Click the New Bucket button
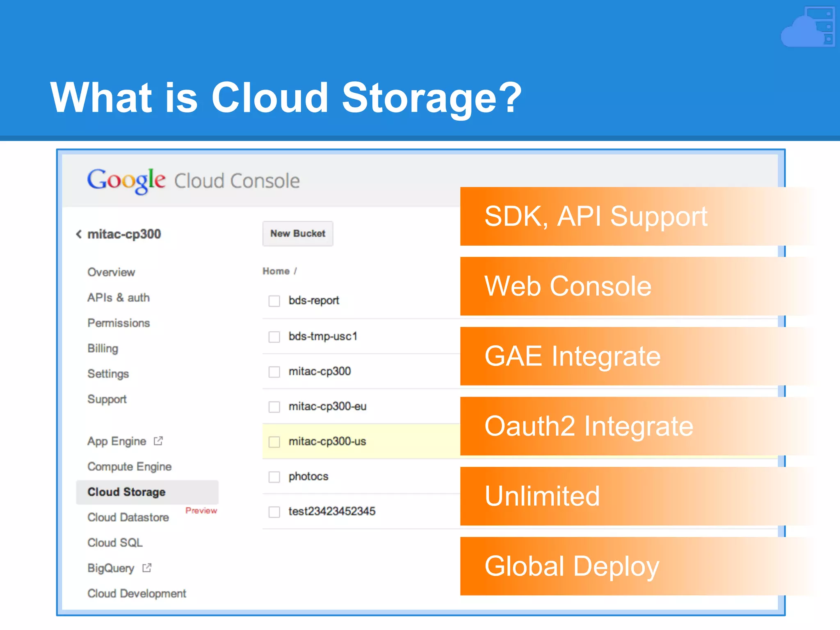Viewport: 840px width, 630px height. [298, 234]
